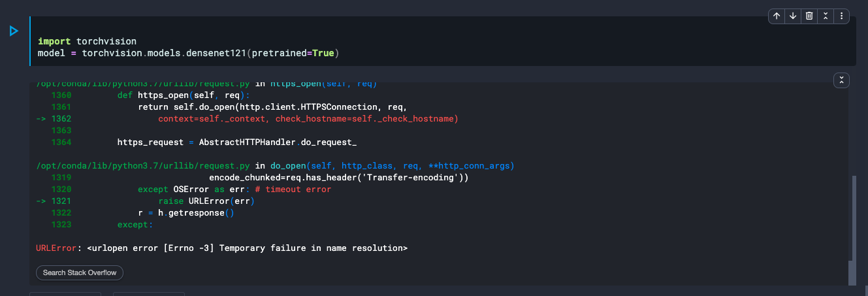Delete the current cell

(x=809, y=16)
